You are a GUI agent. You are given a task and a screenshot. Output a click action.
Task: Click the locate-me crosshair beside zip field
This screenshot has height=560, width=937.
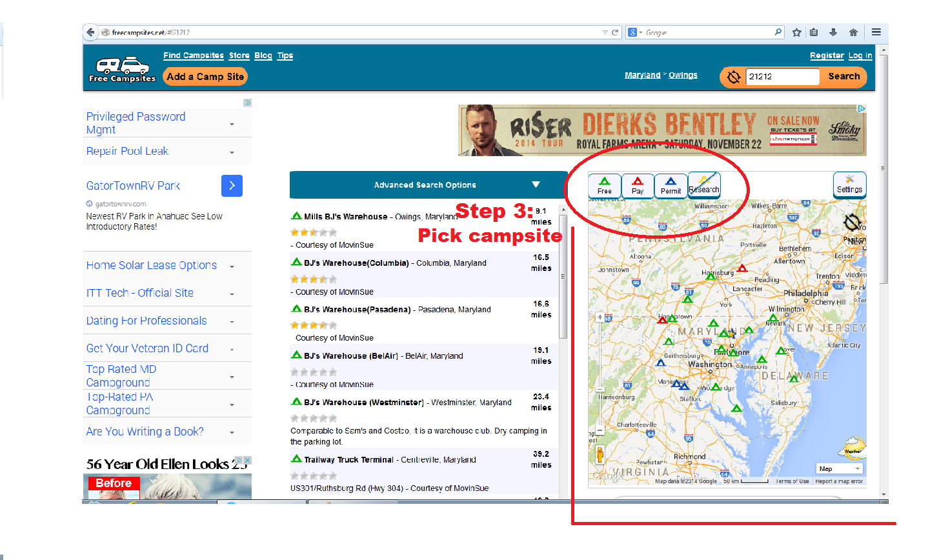click(734, 77)
